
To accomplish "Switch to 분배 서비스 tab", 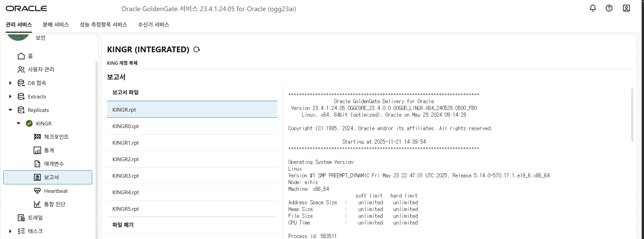I will (56, 25).
